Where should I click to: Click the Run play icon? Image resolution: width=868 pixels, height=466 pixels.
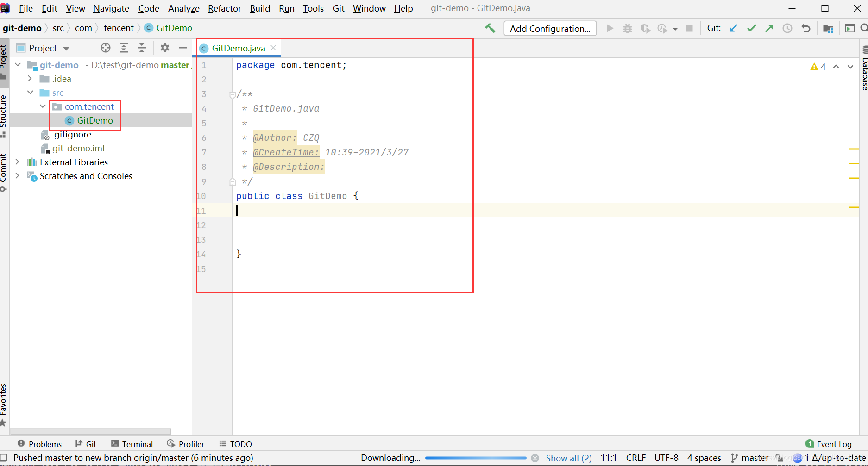[610, 28]
